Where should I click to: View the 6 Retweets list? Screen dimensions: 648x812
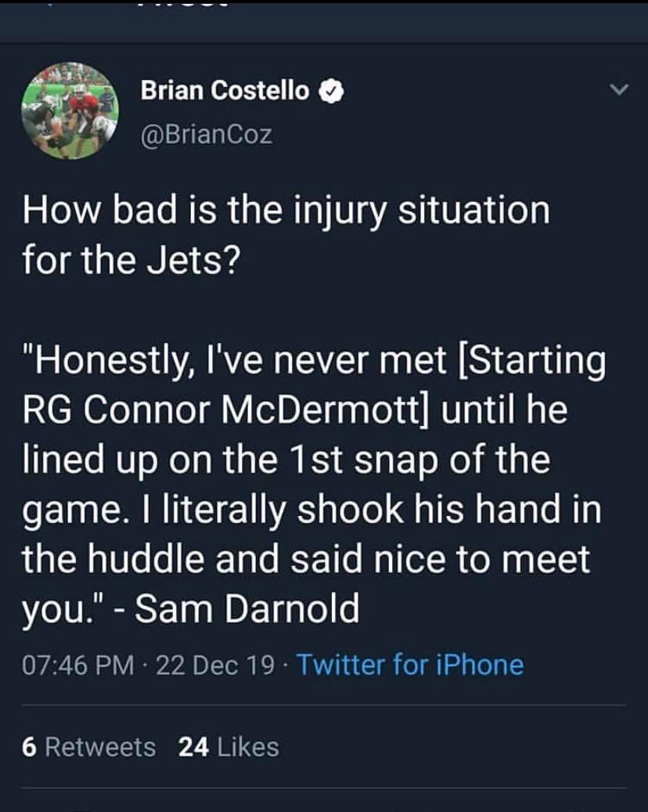pos(89,747)
